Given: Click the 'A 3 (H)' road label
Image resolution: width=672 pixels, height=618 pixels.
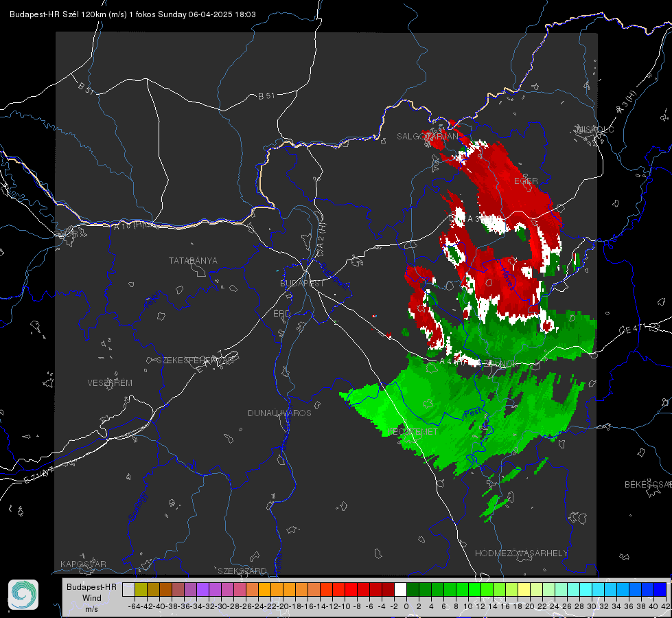Looking at the screenshot, I should (627, 102).
